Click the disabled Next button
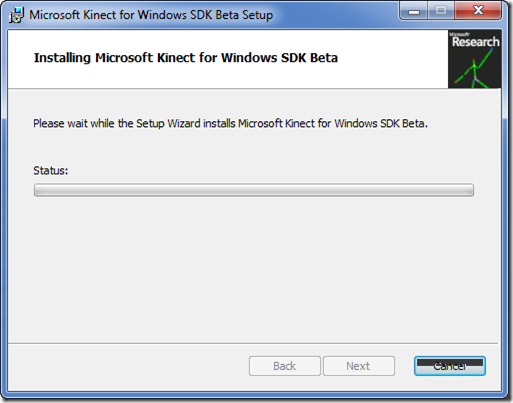 359,366
